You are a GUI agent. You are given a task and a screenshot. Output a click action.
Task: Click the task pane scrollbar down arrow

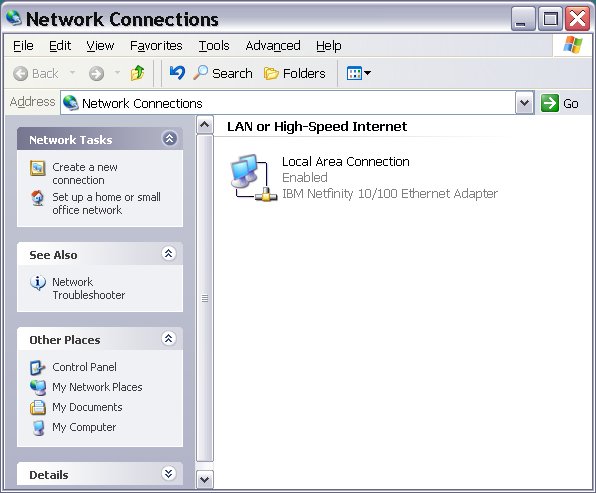205,479
